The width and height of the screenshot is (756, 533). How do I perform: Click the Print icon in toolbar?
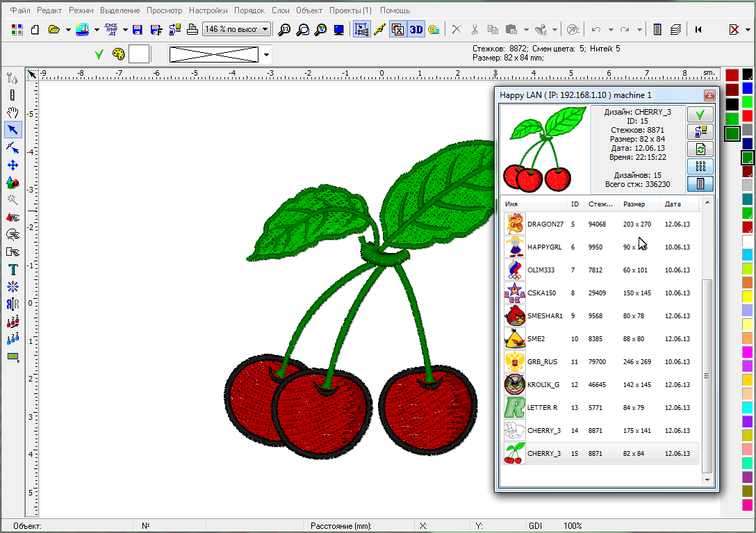pos(192,30)
